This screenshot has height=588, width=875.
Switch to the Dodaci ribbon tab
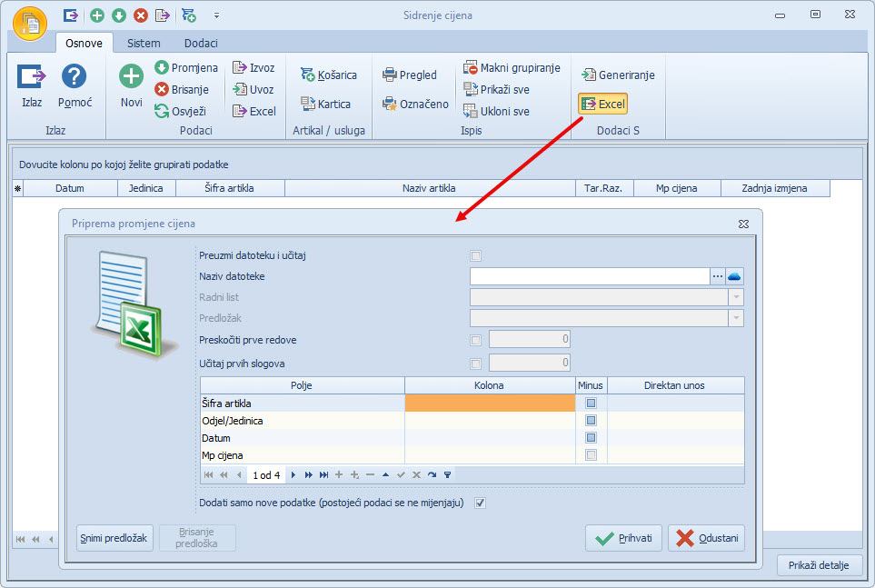[x=201, y=43]
